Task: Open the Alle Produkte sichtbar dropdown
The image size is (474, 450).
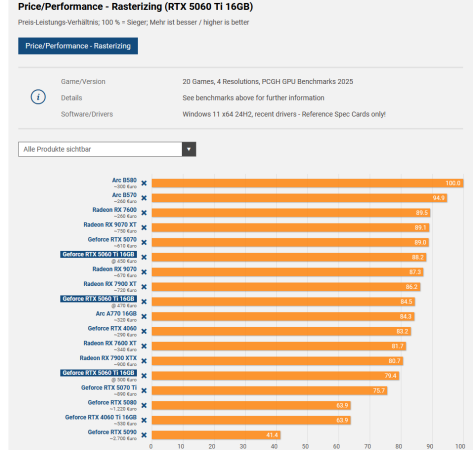Action: coord(107,149)
